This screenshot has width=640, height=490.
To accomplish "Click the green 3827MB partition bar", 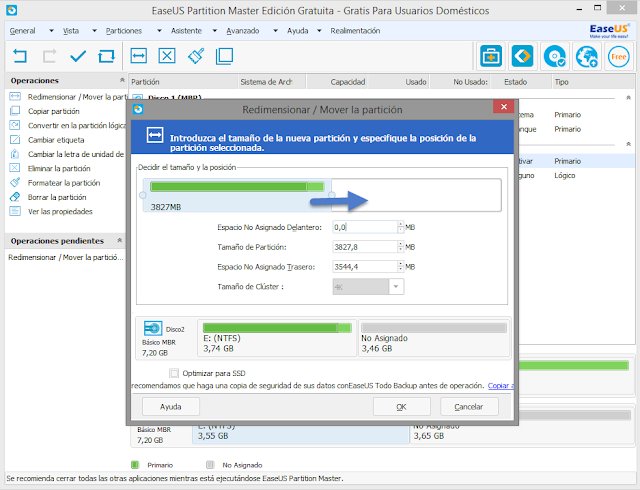I will pyautogui.click(x=237, y=187).
